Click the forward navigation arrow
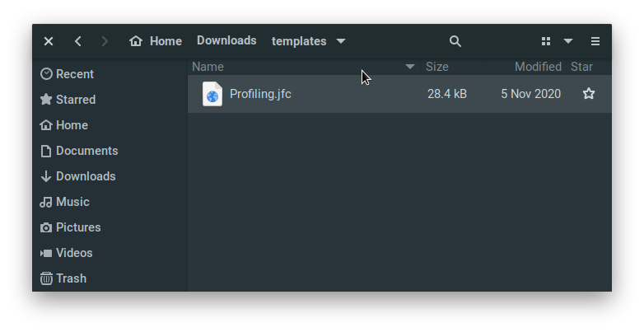 click(x=104, y=41)
